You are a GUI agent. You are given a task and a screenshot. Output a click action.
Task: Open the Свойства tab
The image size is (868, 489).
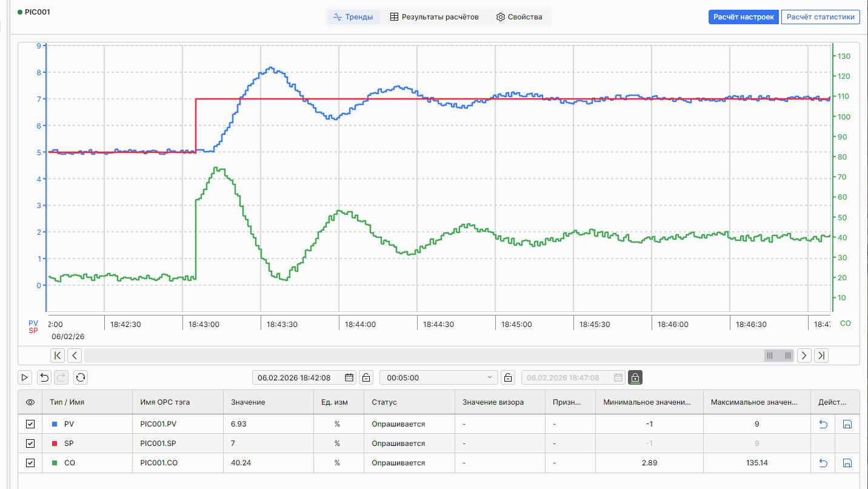(x=519, y=17)
